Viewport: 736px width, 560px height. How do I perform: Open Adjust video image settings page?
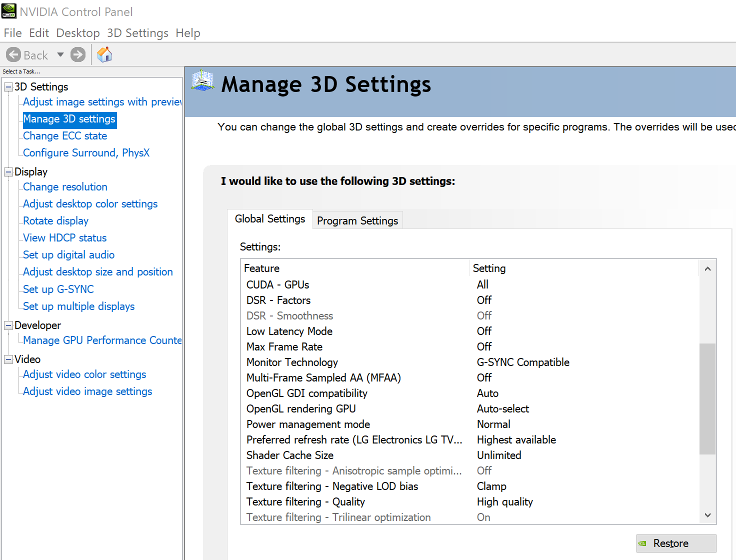(x=87, y=391)
